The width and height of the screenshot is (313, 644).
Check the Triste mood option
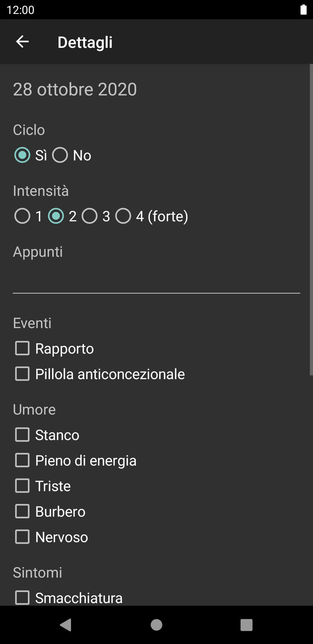(22, 486)
